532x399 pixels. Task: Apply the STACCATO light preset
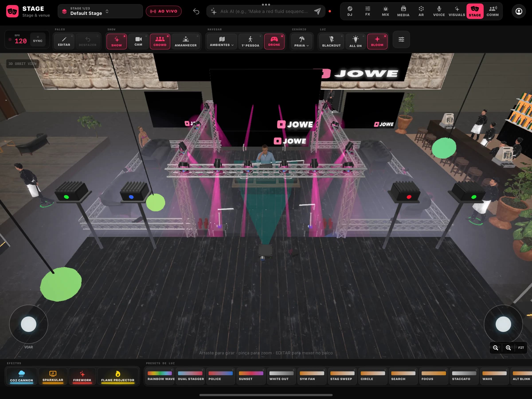click(464, 376)
